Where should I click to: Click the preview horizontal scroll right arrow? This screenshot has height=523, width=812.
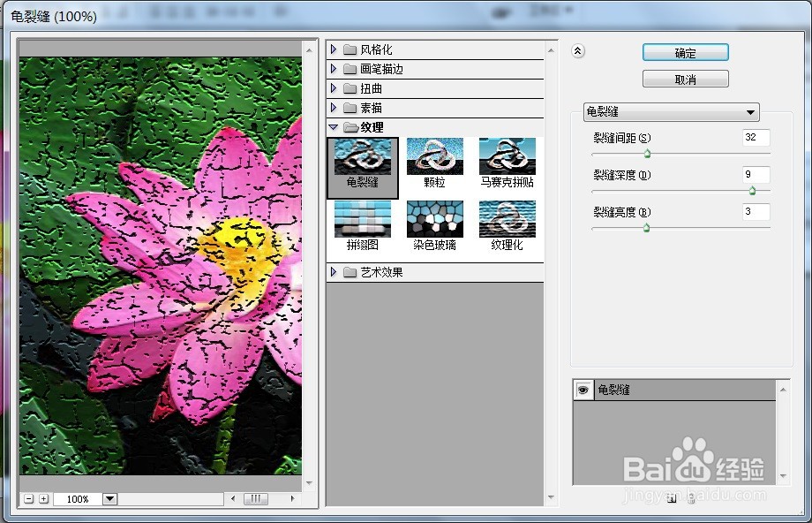point(293,498)
